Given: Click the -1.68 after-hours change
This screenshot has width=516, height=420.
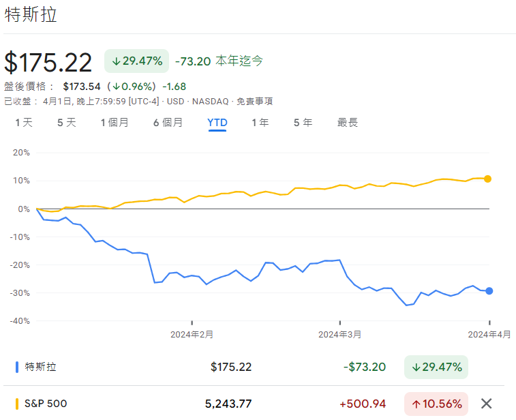Looking at the screenshot, I should (x=174, y=87).
